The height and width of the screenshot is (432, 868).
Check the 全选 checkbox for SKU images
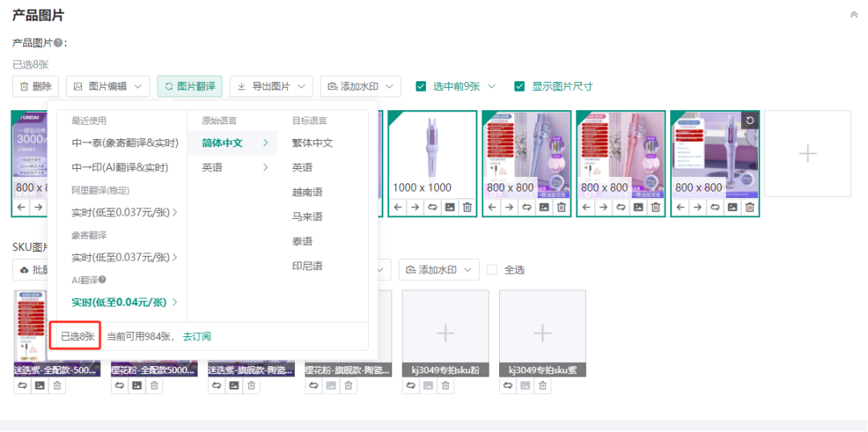point(492,269)
